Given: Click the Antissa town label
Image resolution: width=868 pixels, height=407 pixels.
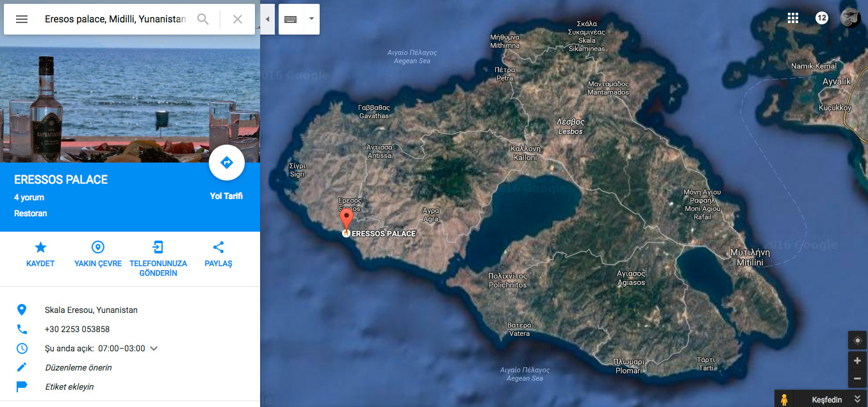Looking at the screenshot, I should pos(379,151).
